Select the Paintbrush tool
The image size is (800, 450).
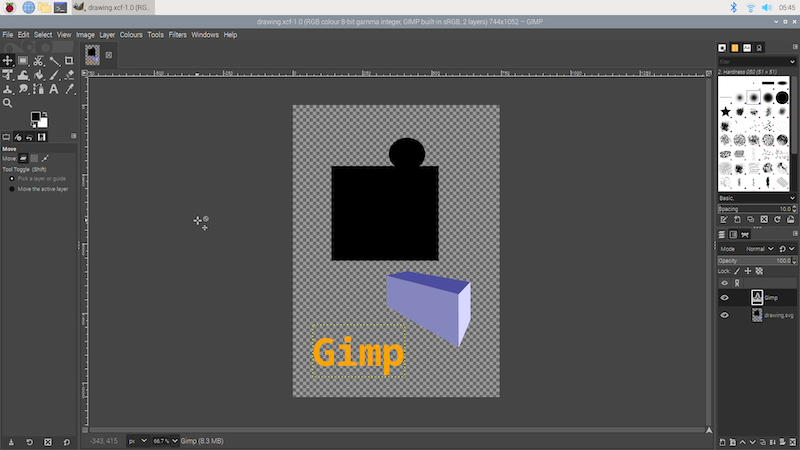click(x=54, y=75)
